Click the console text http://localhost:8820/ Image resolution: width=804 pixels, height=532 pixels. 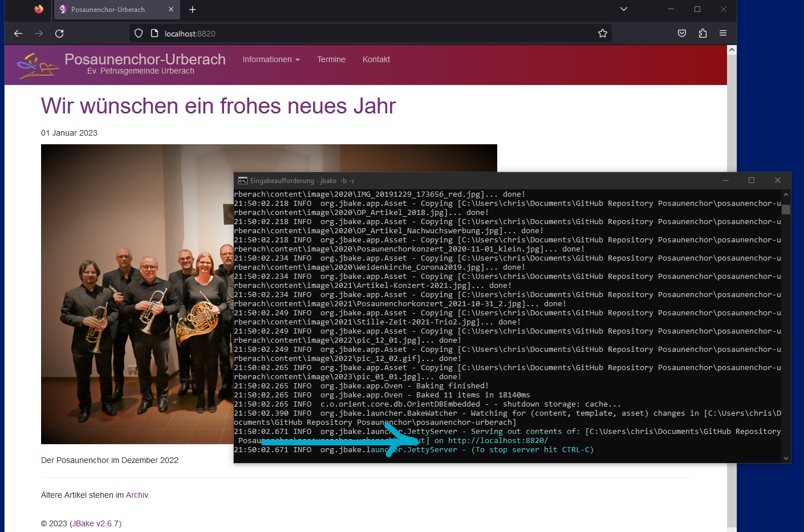pyautogui.click(x=498, y=441)
